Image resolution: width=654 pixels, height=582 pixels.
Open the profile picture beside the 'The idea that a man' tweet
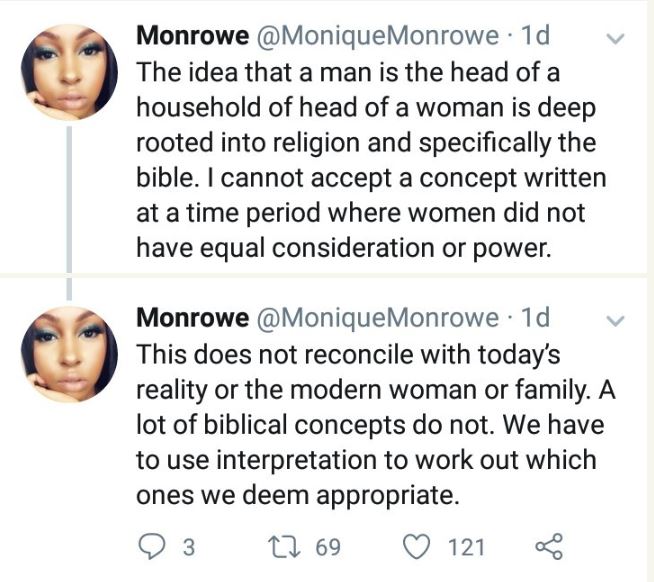(x=69, y=70)
